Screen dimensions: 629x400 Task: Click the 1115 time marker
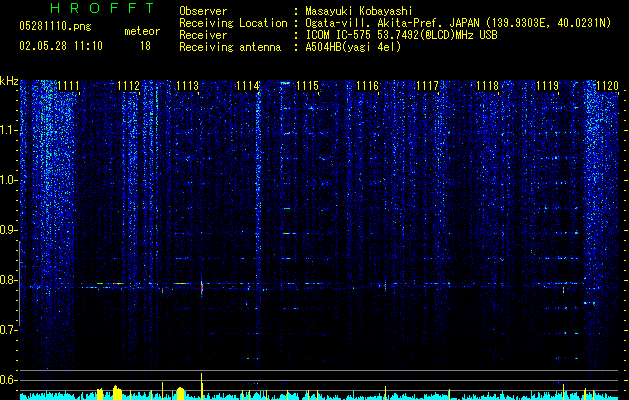pyautogui.click(x=308, y=86)
